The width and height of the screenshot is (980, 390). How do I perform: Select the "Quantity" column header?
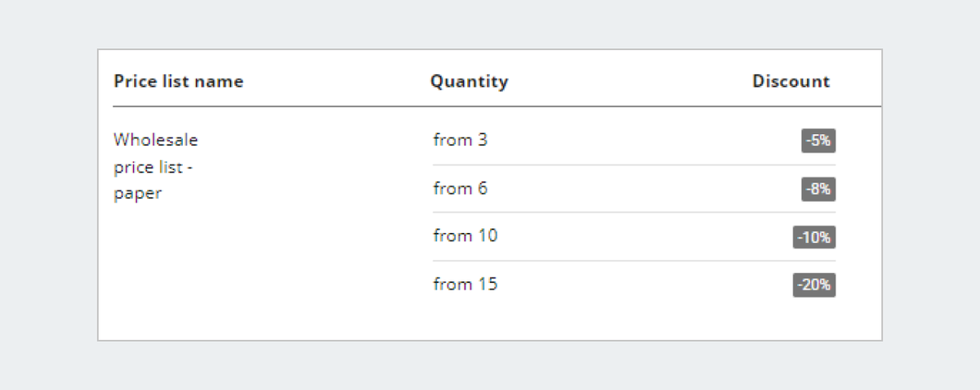[469, 81]
